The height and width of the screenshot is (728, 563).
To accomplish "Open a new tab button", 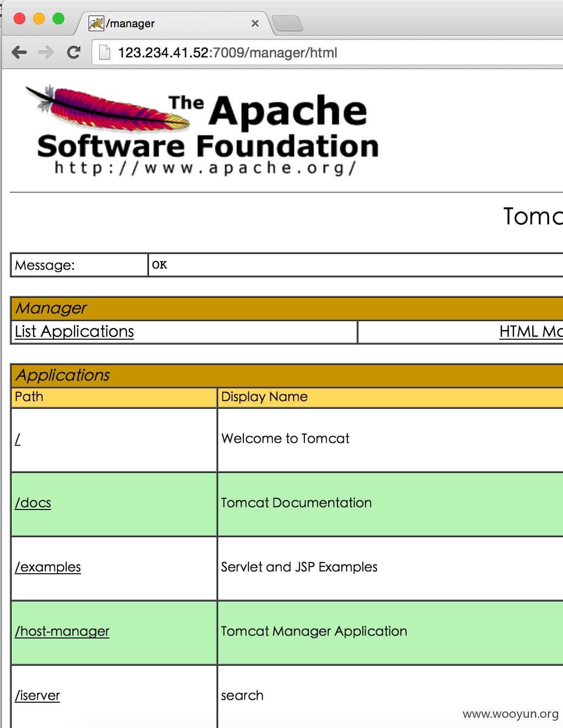I will 287,23.
